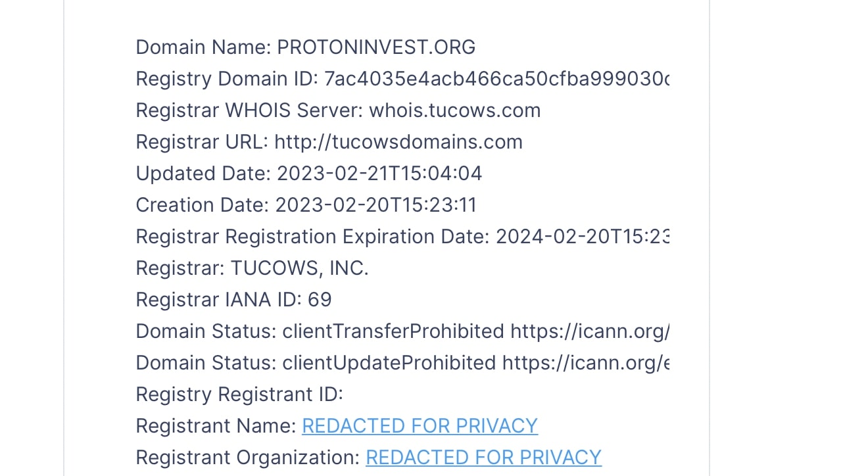
Task: Click the PROTONINVEST.ORG domain name text
Action: [x=376, y=47]
